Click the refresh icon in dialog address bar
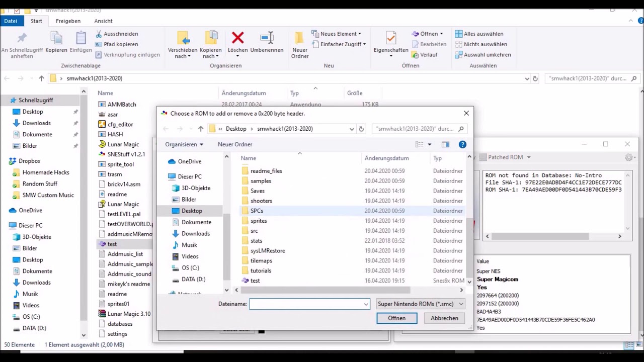Viewport: 644px width, 362px height. coord(361,129)
